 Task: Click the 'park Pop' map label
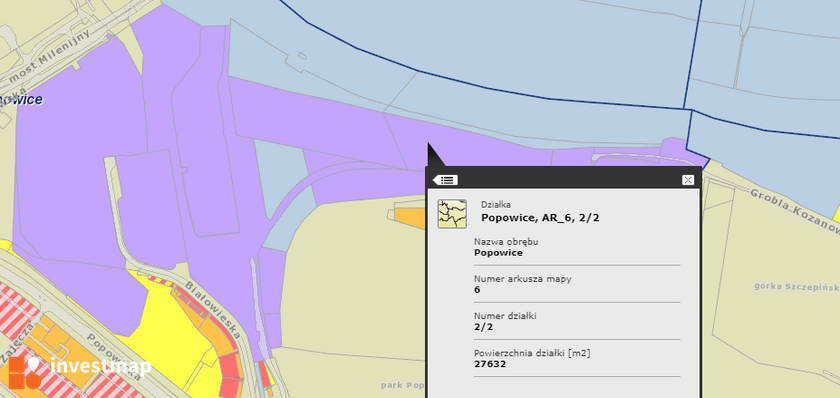coord(402,385)
